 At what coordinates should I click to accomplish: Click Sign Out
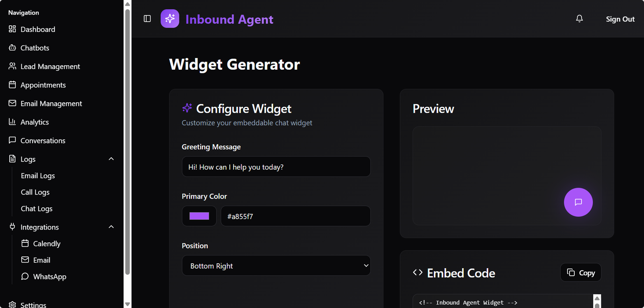tap(620, 19)
